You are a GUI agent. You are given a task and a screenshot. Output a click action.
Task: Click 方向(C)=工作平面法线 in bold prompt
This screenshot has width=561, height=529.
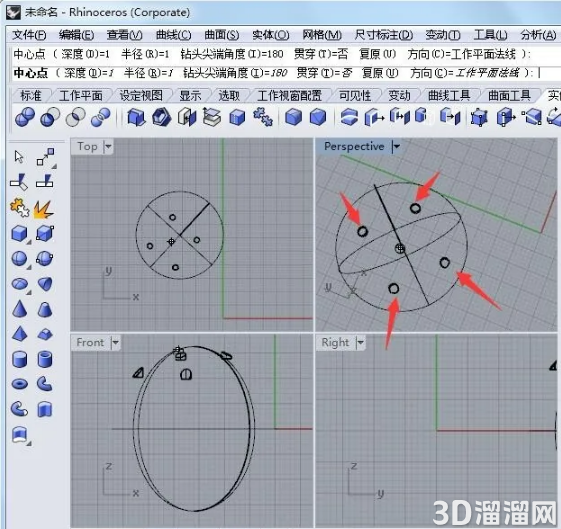465,73
